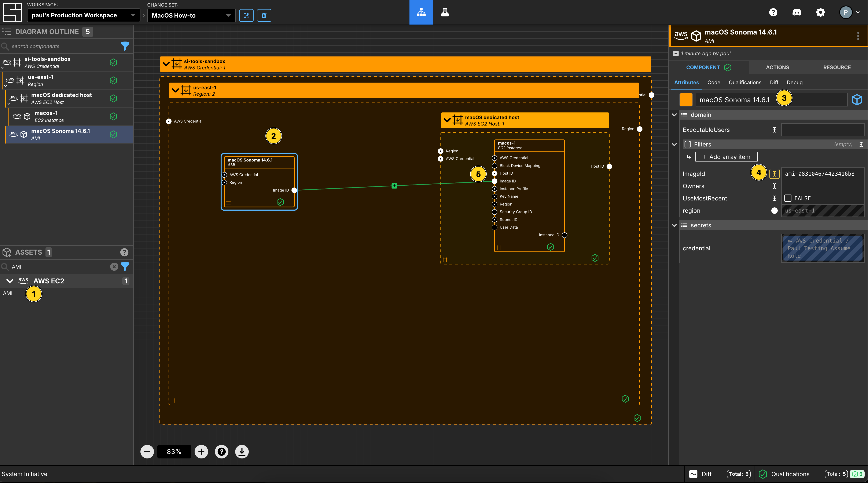This screenshot has height=483, width=868.
Task: Click the region attribute socket dot
Action: [x=774, y=211]
